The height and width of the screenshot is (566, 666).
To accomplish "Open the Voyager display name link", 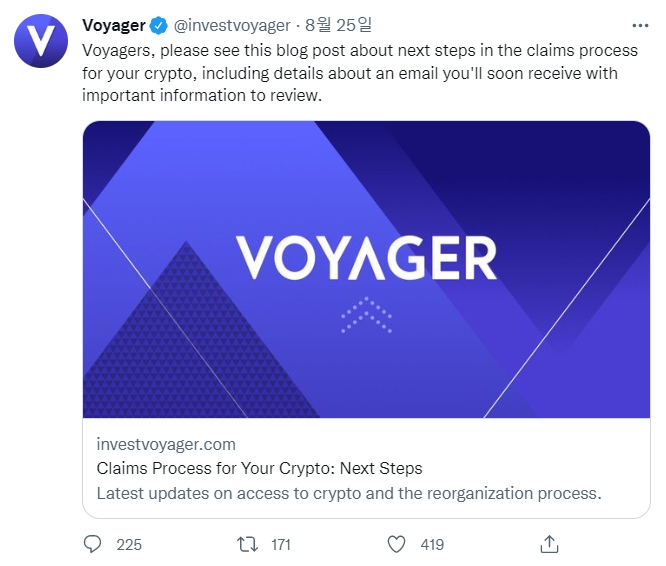I will coord(114,26).
